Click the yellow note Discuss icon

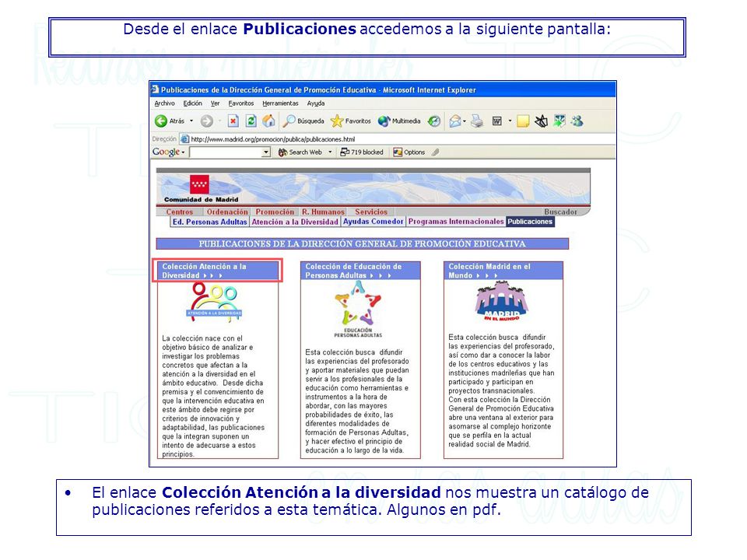[523, 121]
